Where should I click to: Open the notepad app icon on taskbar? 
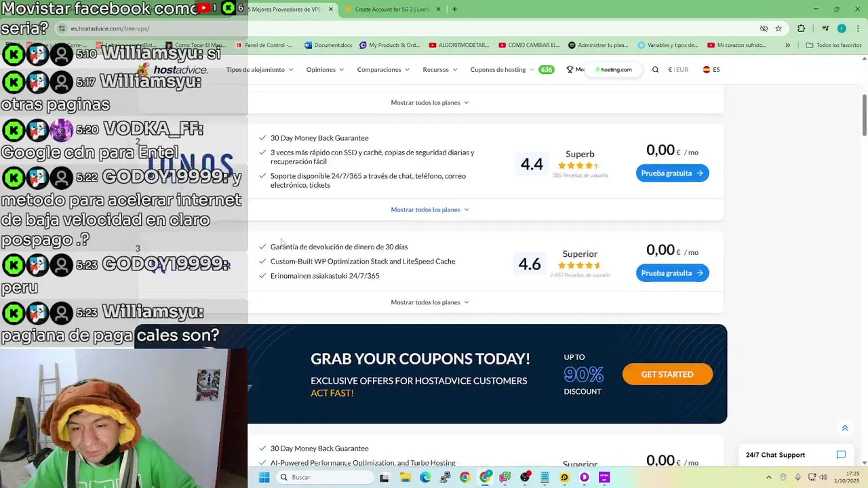point(545,477)
